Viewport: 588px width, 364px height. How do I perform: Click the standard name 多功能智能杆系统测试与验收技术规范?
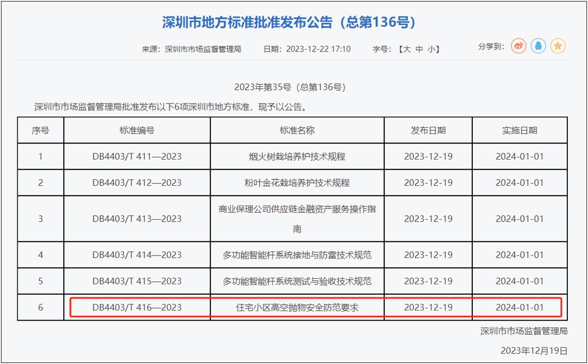297,281
